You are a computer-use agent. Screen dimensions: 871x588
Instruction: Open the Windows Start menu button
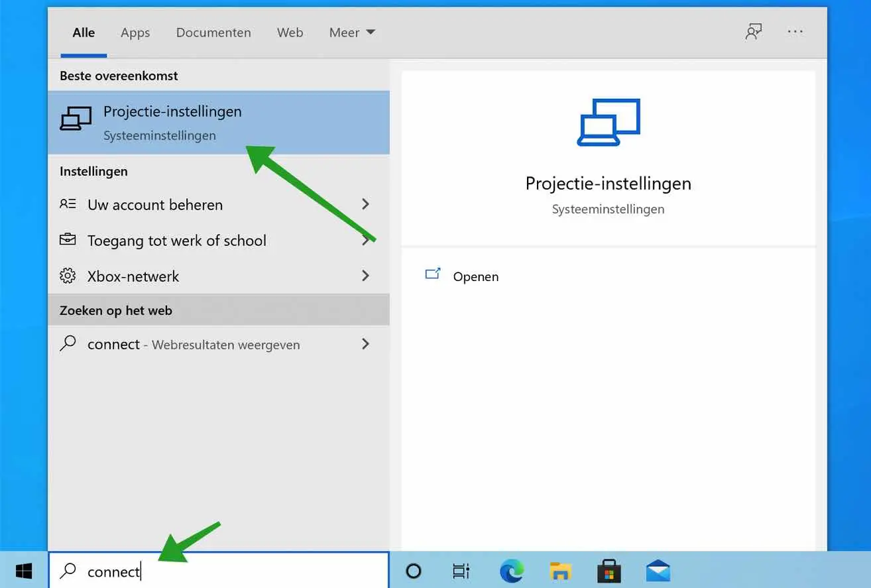click(24, 571)
